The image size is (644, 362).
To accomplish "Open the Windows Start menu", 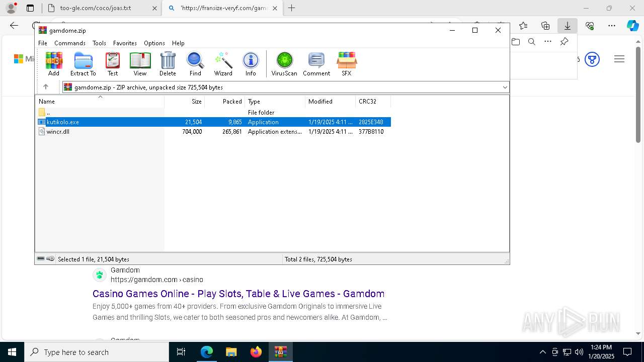I will [x=12, y=352].
